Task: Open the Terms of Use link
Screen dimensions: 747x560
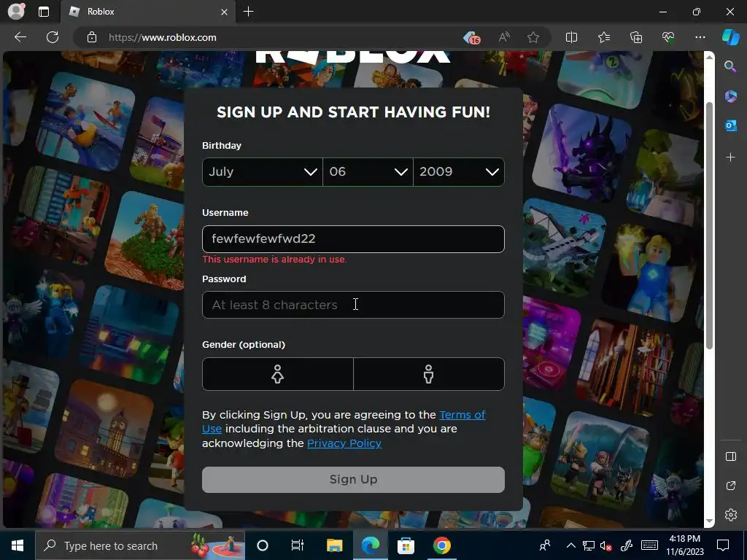Action: [x=462, y=415]
